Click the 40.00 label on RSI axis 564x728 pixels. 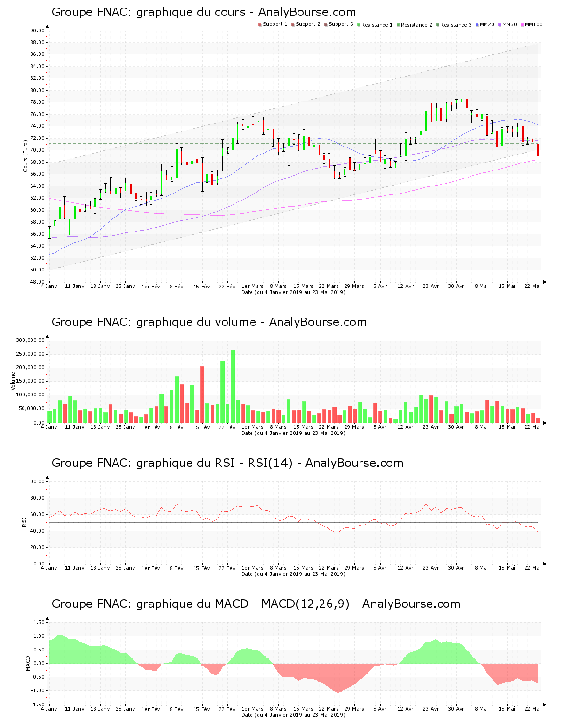pyautogui.click(x=38, y=531)
